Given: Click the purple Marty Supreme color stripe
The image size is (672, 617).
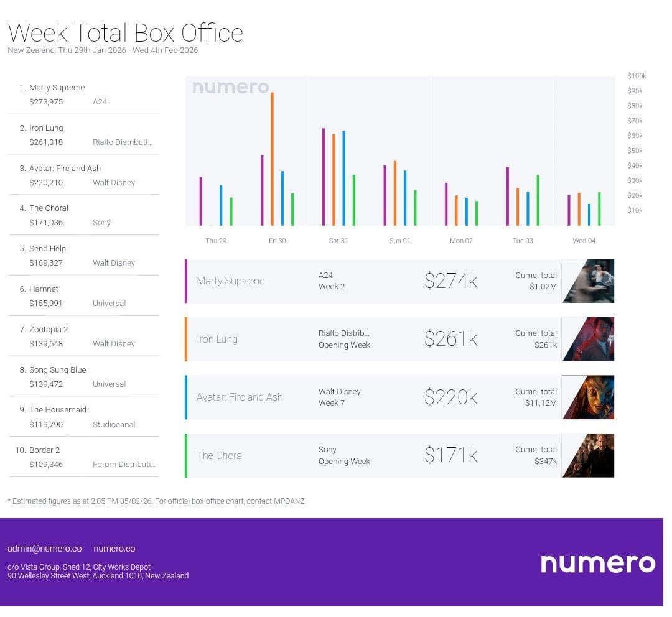Looking at the screenshot, I should click(x=186, y=281).
